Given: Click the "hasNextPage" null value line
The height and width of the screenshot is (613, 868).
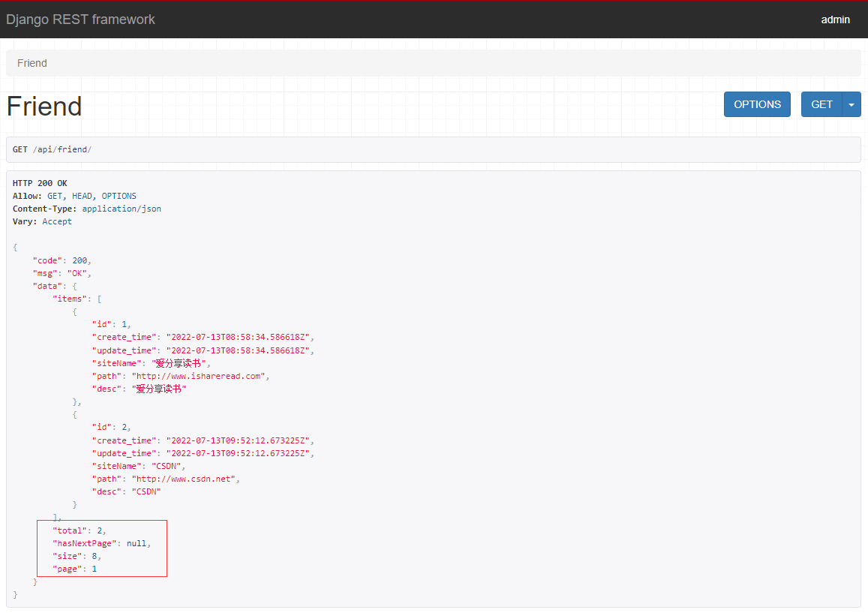Looking at the screenshot, I should click(x=101, y=543).
